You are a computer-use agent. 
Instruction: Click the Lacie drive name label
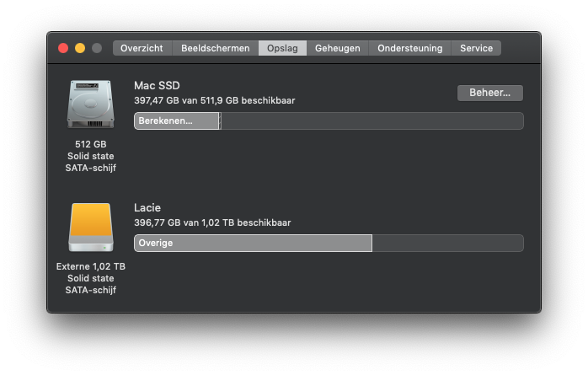tap(147, 207)
